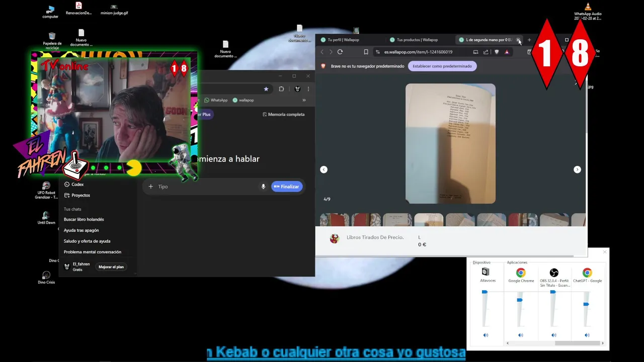Bookmark the Wallapop item page in Brave
Viewport: 644px width, 362px height.
(x=366, y=52)
